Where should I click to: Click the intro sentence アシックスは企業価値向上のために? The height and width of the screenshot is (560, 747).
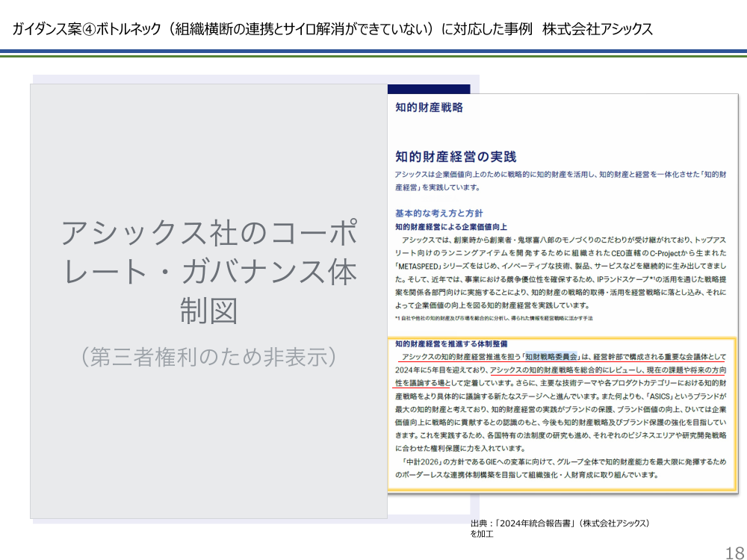pos(561,181)
